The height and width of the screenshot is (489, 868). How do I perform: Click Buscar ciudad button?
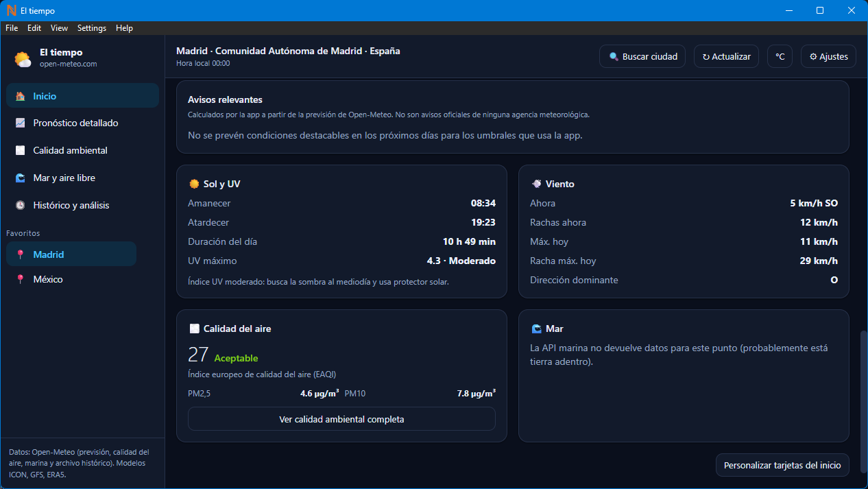coord(642,56)
